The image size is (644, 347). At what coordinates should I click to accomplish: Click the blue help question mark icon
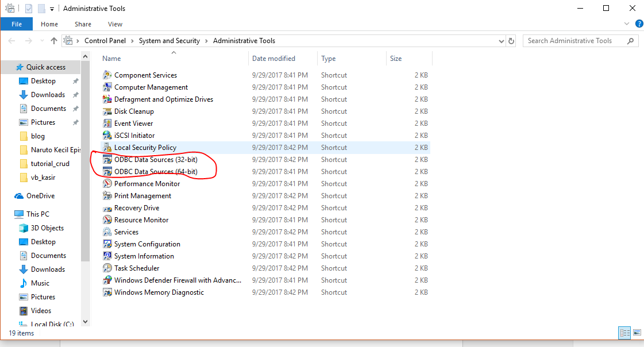click(639, 24)
